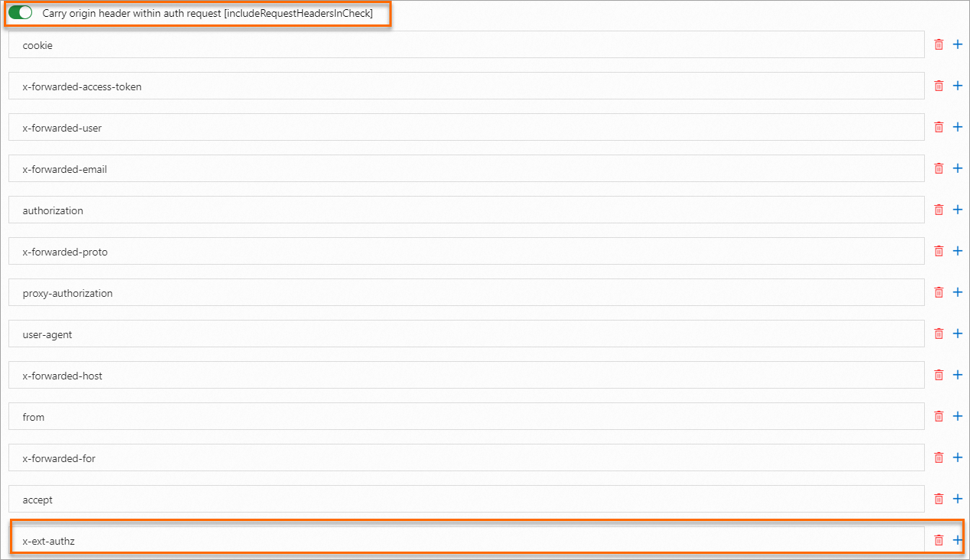The width and height of the screenshot is (970, 560).
Task: Delete the x-forwarded-proto row
Action: pos(939,251)
